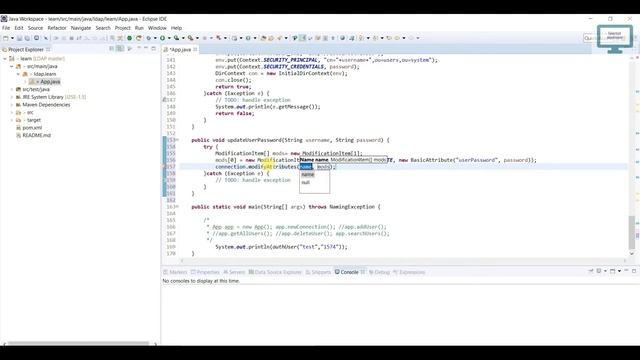The height and width of the screenshot is (360, 640).
Task: Open the Source menu
Action: pyautogui.click(x=35, y=28)
